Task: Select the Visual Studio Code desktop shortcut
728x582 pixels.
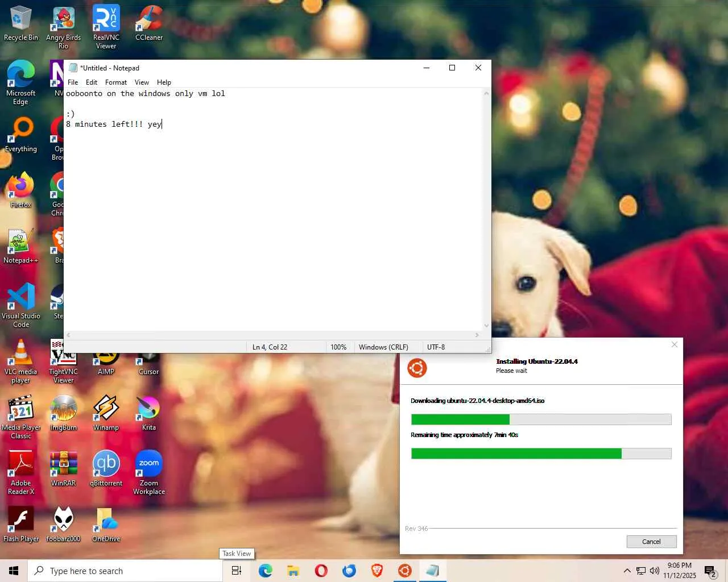Action: [x=21, y=306]
